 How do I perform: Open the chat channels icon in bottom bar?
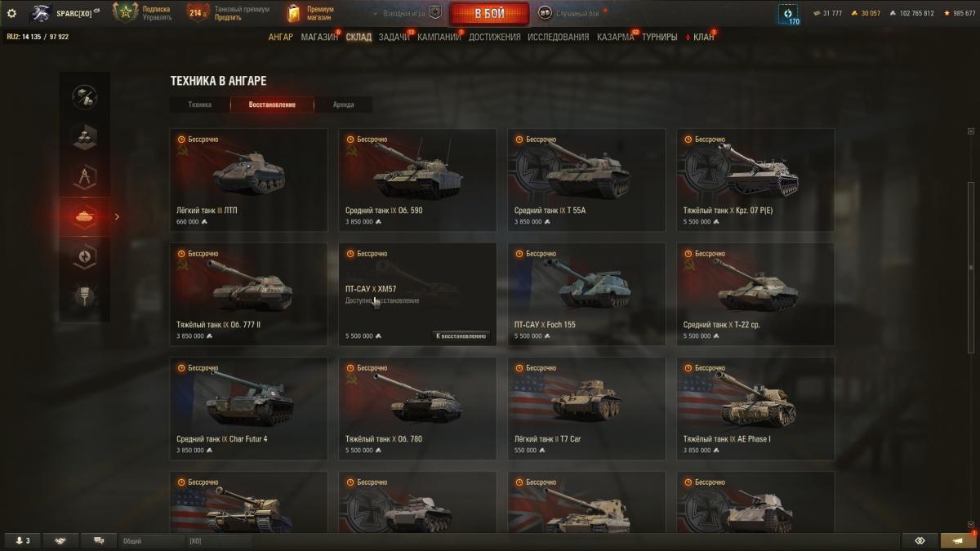tap(99, 540)
